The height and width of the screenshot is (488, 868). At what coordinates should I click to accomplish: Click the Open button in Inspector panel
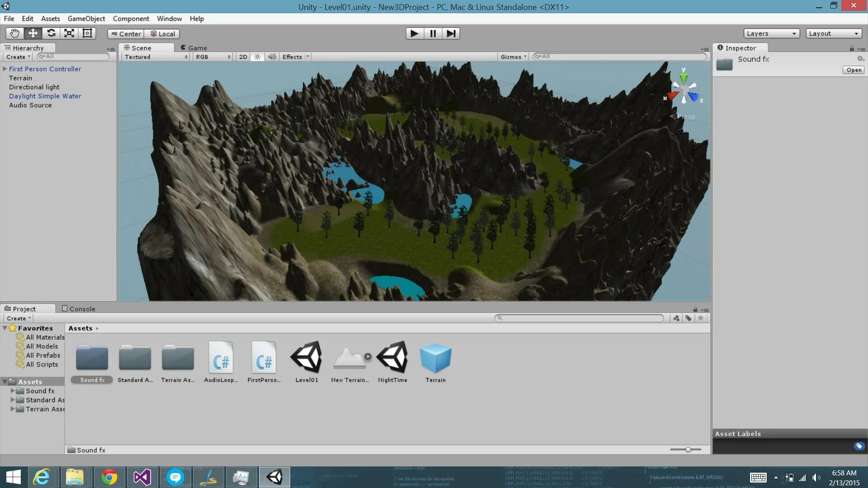click(853, 70)
